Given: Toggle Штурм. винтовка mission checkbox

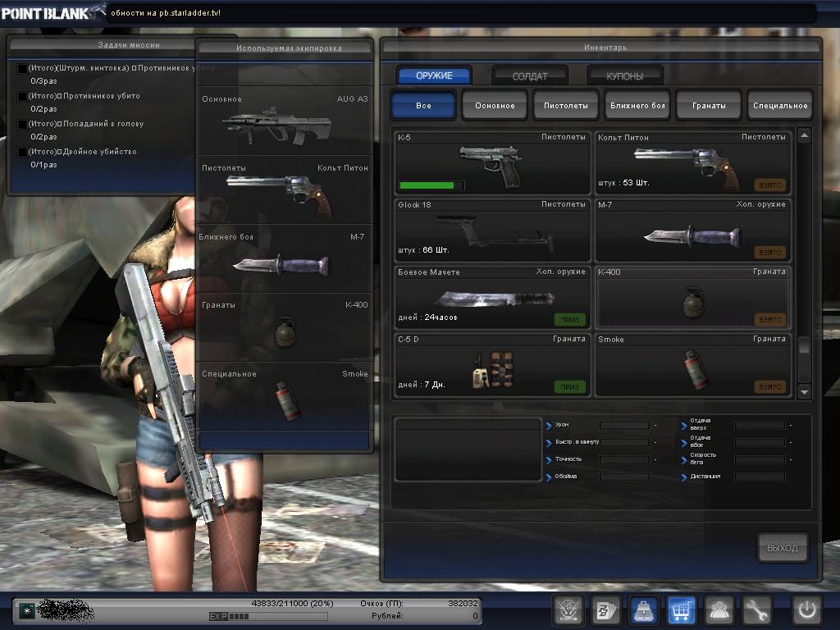Looking at the screenshot, I should pos(22,69).
